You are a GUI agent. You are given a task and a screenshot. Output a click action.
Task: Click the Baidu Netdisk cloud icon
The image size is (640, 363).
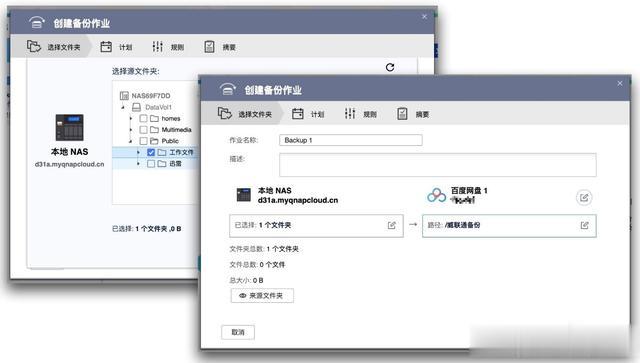point(436,196)
